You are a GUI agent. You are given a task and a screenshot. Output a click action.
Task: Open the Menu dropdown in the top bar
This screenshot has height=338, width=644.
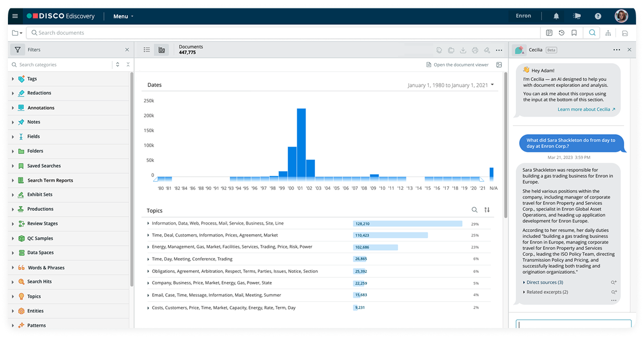click(122, 15)
